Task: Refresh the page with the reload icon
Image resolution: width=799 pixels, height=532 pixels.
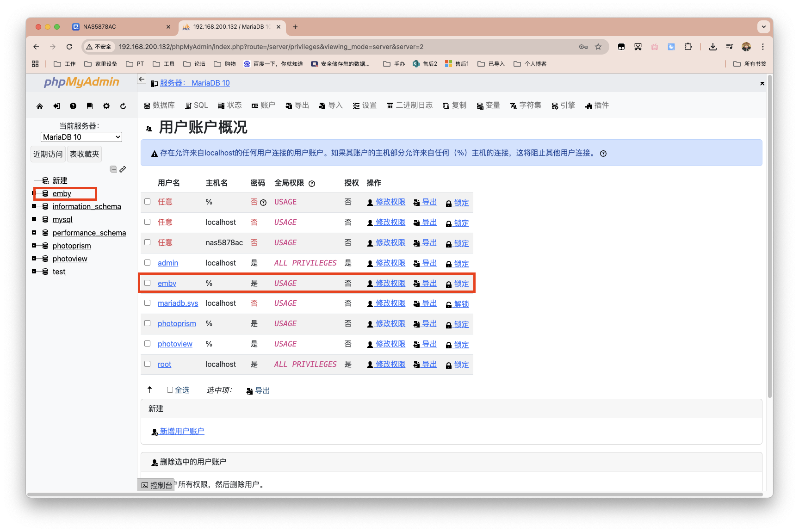Action: point(123,106)
